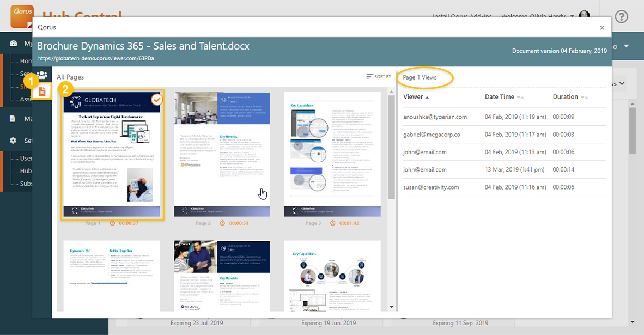Sort by the Date Time column
Viewport: 644px width, 335px height.
point(504,97)
